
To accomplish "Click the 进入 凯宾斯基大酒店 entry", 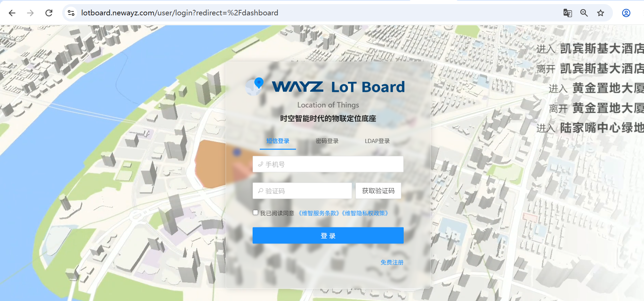I will click(590, 48).
